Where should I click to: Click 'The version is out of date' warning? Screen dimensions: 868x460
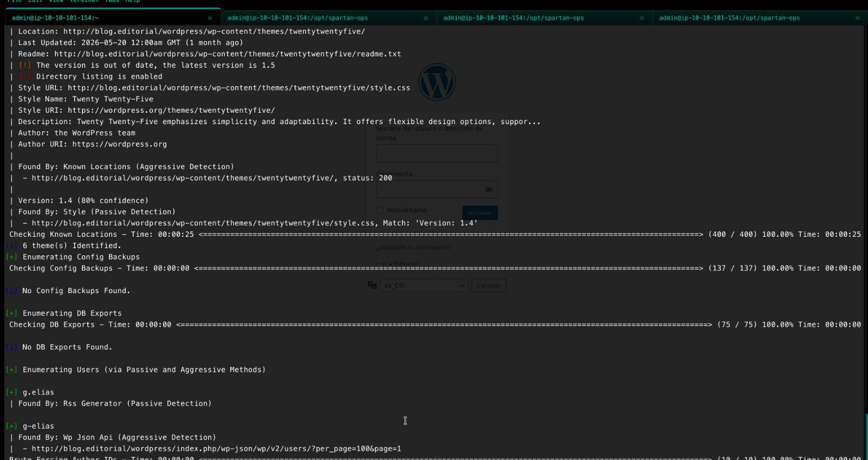coord(155,65)
